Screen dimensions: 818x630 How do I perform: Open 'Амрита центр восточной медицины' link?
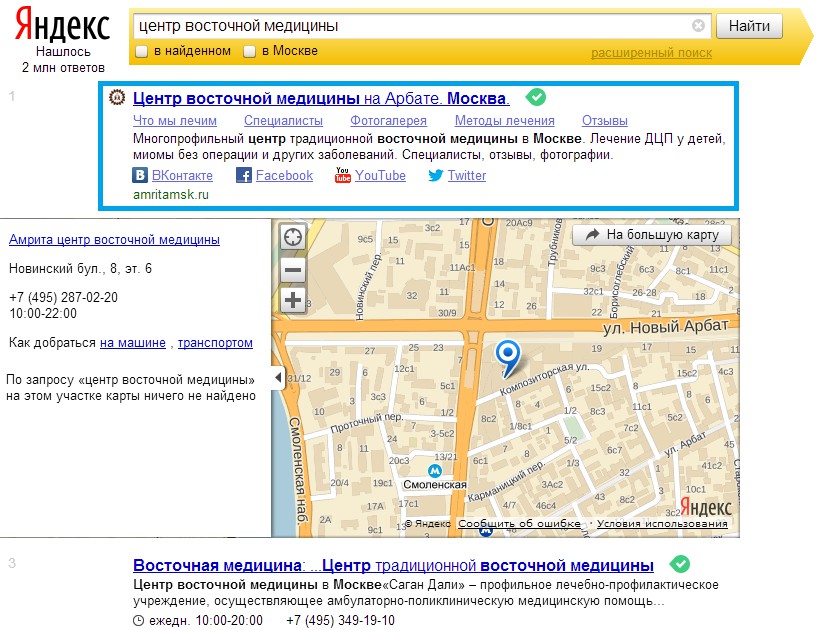coord(114,239)
